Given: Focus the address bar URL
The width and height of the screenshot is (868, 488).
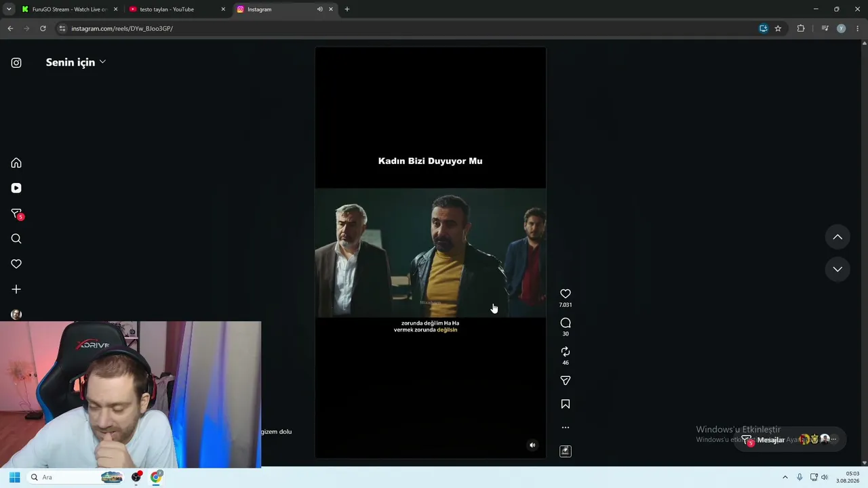Looking at the screenshot, I should pos(122,28).
